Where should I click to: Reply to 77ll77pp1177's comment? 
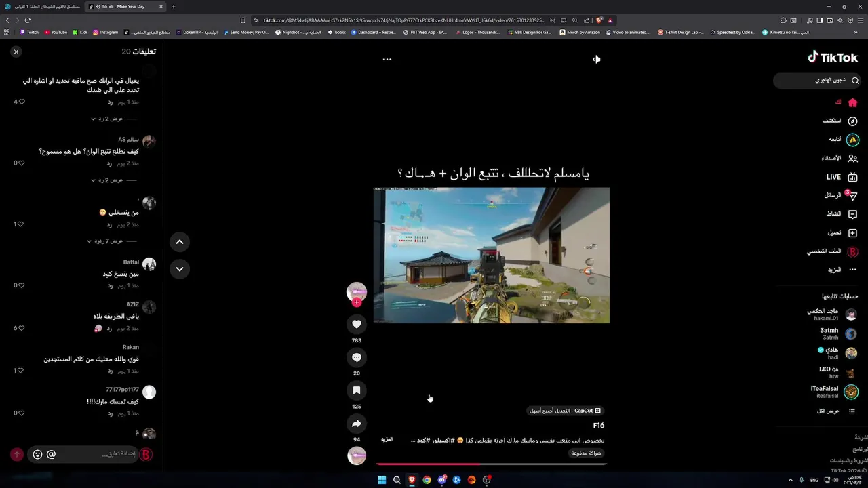tap(110, 413)
